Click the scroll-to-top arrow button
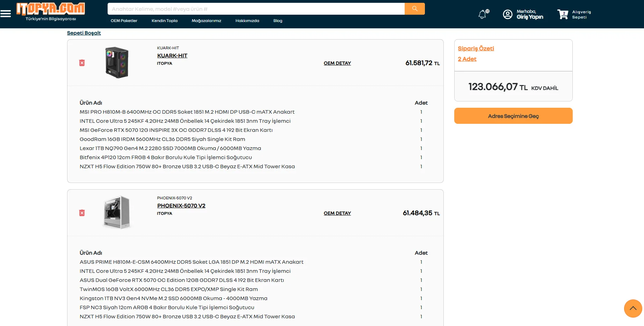This screenshot has height=326, width=644. click(633, 309)
